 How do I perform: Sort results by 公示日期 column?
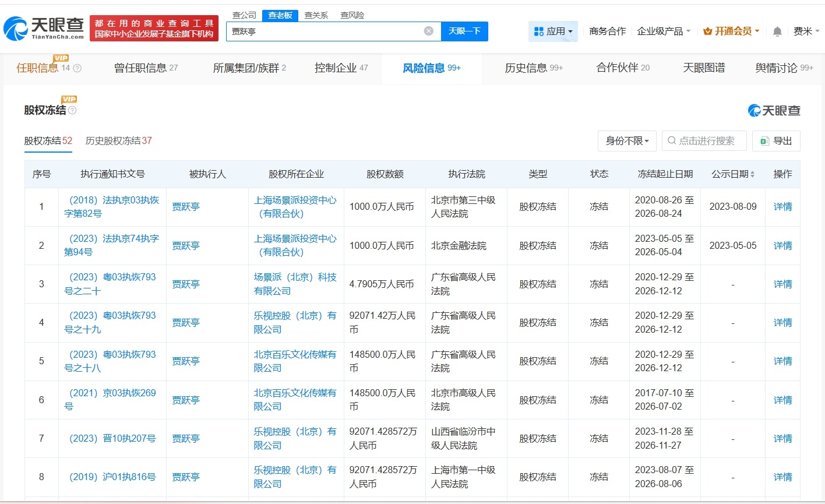pyautogui.click(x=753, y=174)
